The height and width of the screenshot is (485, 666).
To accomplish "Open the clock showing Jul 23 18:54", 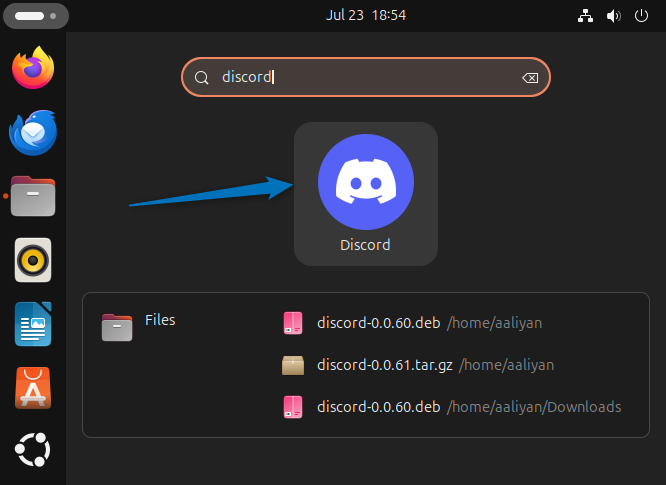I will pyautogui.click(x=366, y=15).
